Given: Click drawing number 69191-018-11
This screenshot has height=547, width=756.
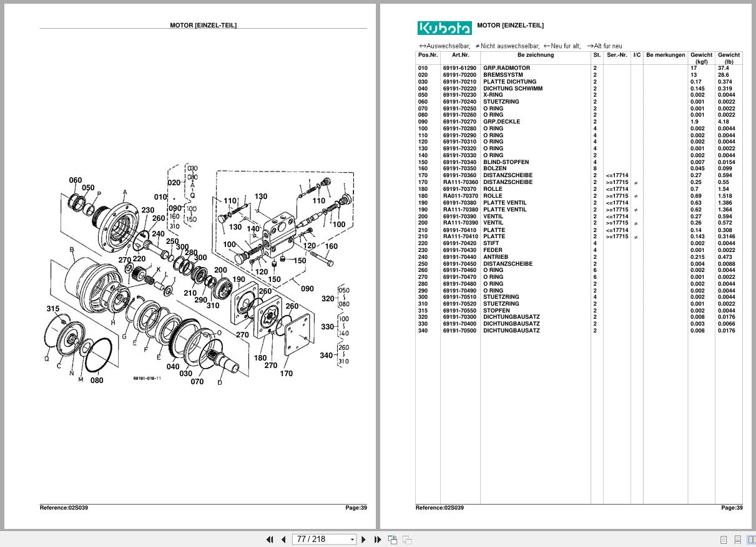Looking at the screenshot, I should pos(147,378).
